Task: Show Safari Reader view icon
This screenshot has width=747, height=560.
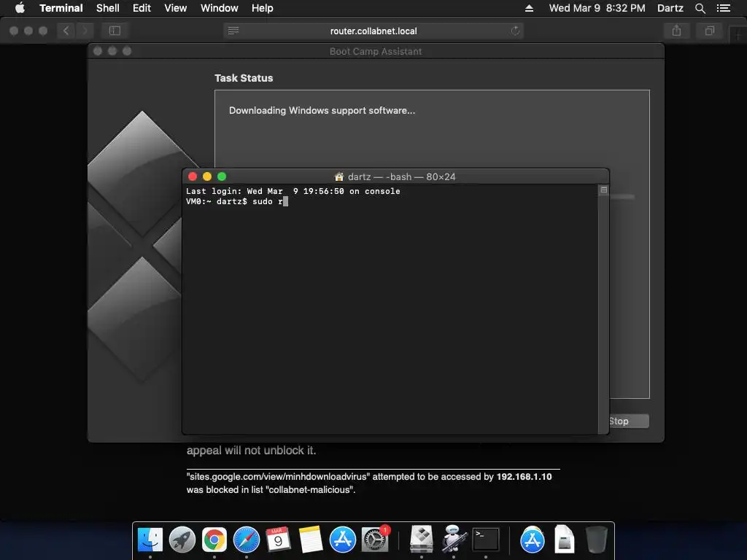Action: [x=233, y=31]
